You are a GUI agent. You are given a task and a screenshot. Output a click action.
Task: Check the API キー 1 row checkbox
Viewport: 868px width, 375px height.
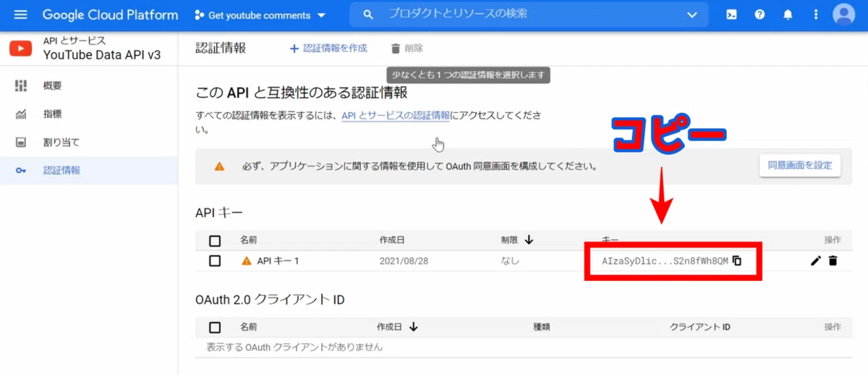coord(215,261)
